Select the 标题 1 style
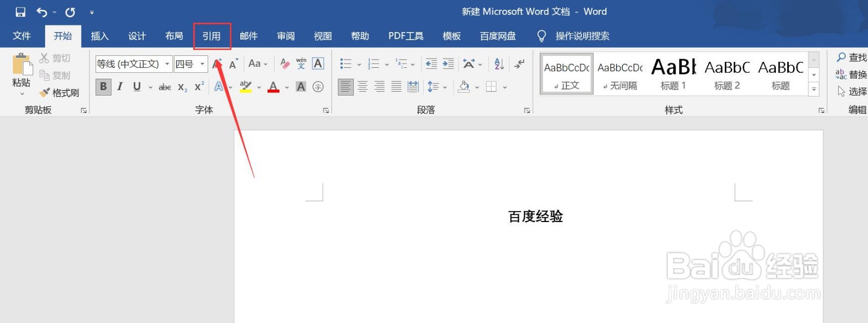 (673, 74)
